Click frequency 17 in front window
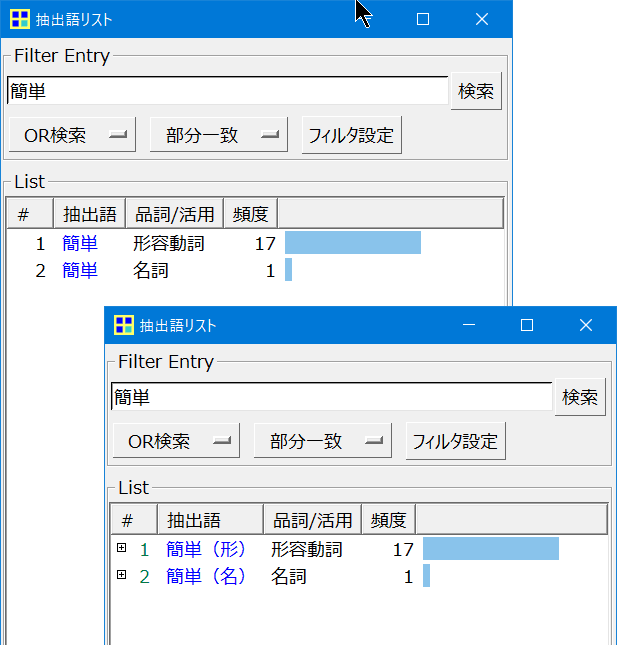The height and width of the screenshot is (645, 617). click(x=403, y=550)
